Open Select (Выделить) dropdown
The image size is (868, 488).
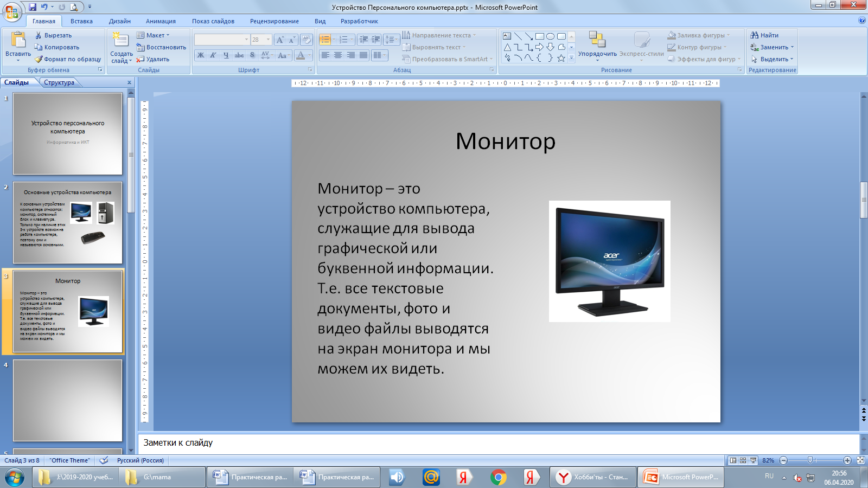(772, 59)
